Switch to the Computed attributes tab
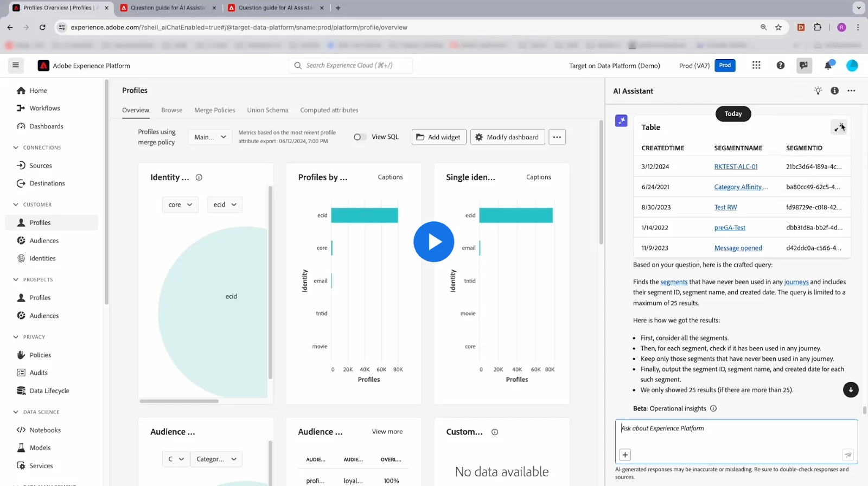The height and width of the screenshot is (486, 868). 329,110
